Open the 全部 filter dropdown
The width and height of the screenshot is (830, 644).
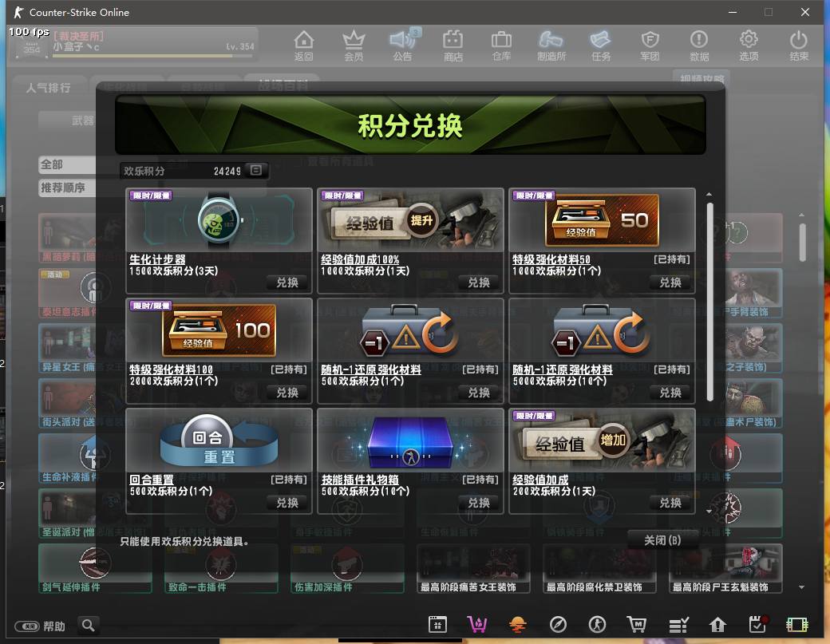coord(68,164)
